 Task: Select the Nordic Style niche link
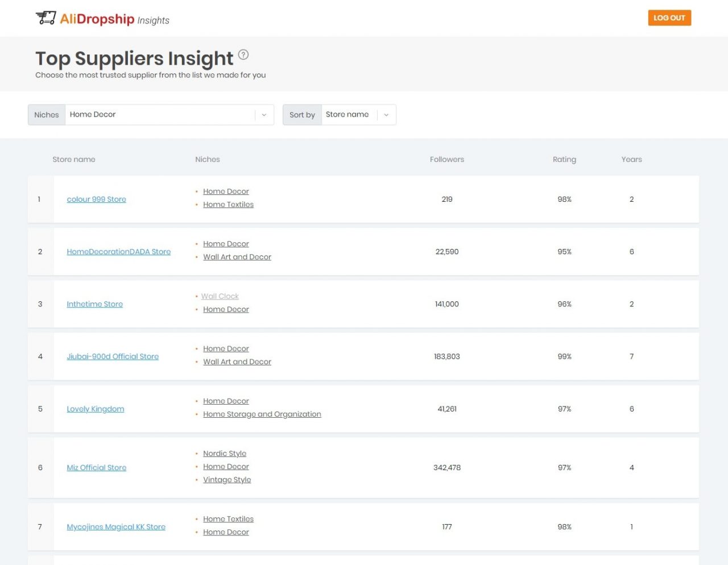point(225,454)
